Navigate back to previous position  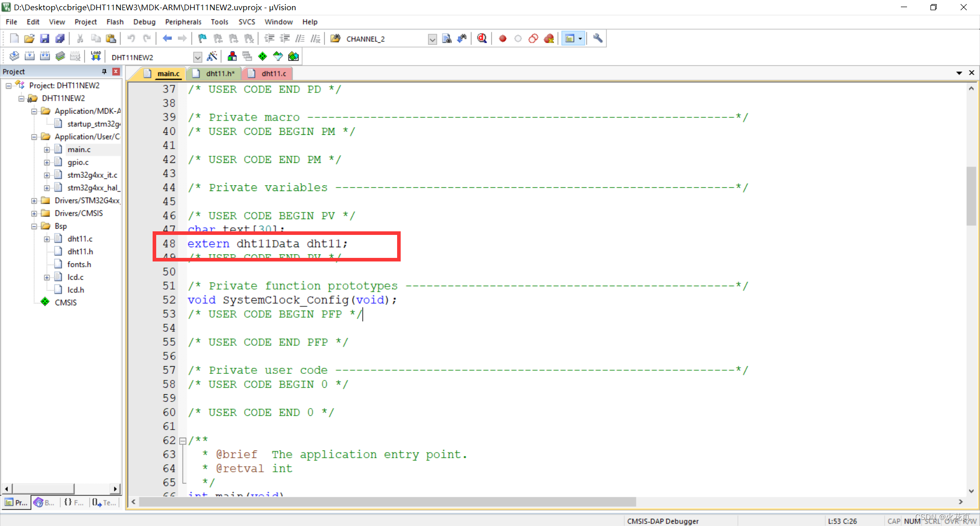167,38
